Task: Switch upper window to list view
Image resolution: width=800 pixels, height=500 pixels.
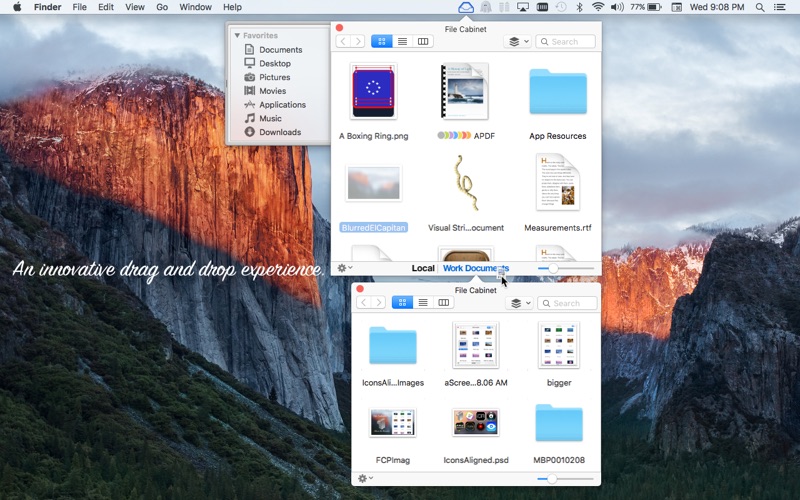Action: tap(402, 42)
